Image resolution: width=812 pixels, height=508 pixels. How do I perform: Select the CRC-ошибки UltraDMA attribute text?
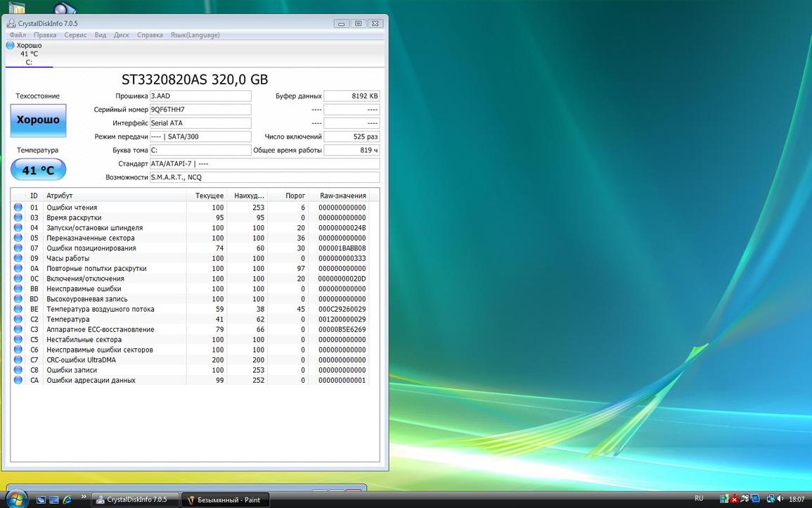tap(82, 360)
